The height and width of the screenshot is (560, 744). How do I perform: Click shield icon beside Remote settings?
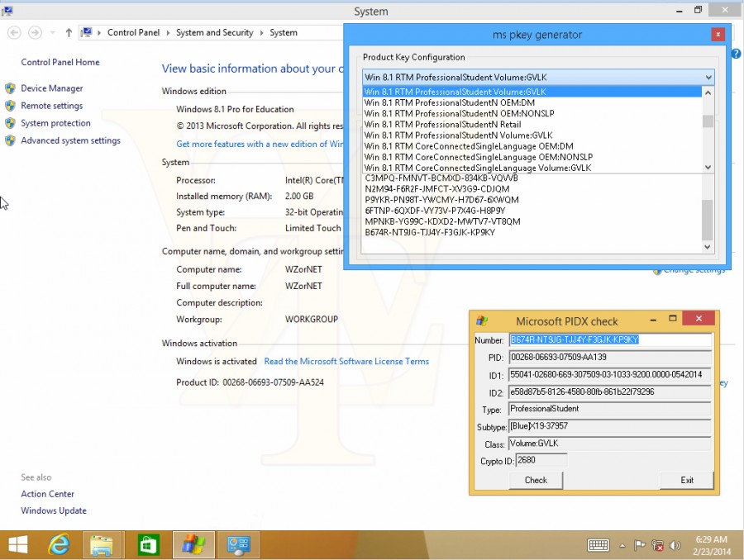(10, 106)
